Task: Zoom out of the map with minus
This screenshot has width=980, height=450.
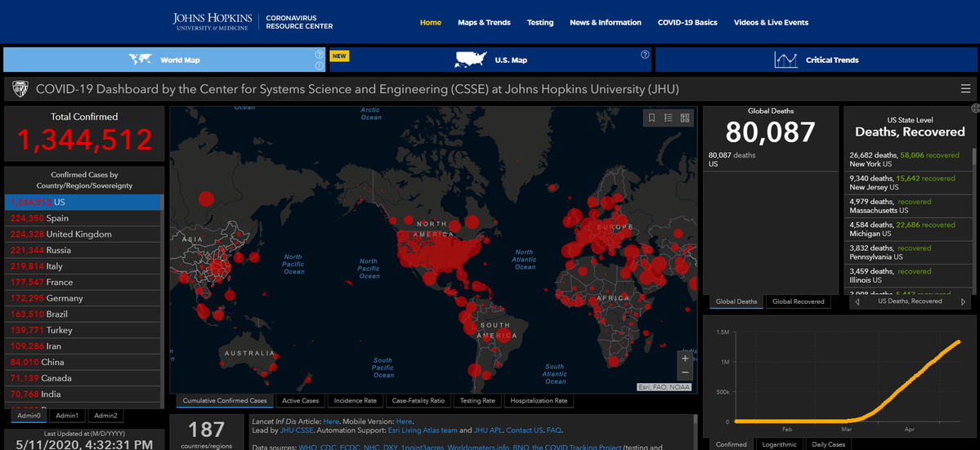Action: 685,372
